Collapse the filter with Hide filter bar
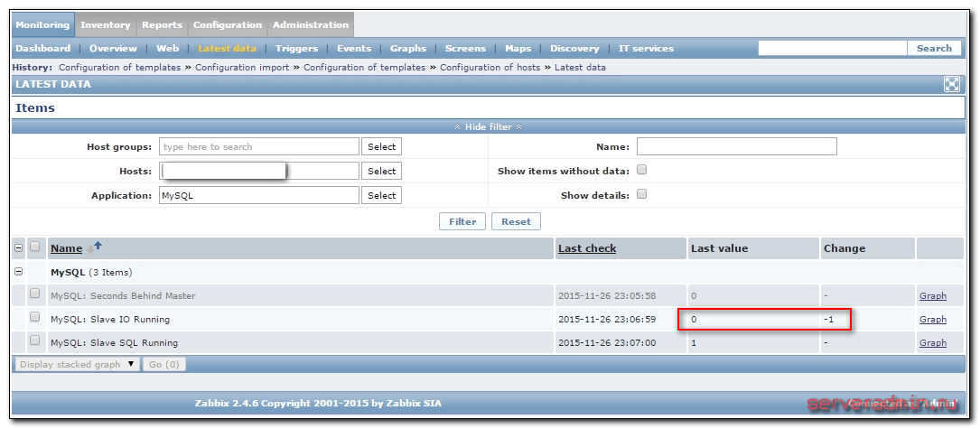980x429 pixels. [x=489, y=127]
